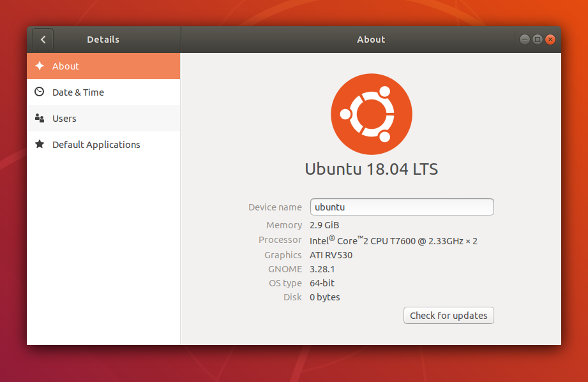The height and width of the screenshot is (382, 588).
Task: Switch to the Users section
Action: 103,119
